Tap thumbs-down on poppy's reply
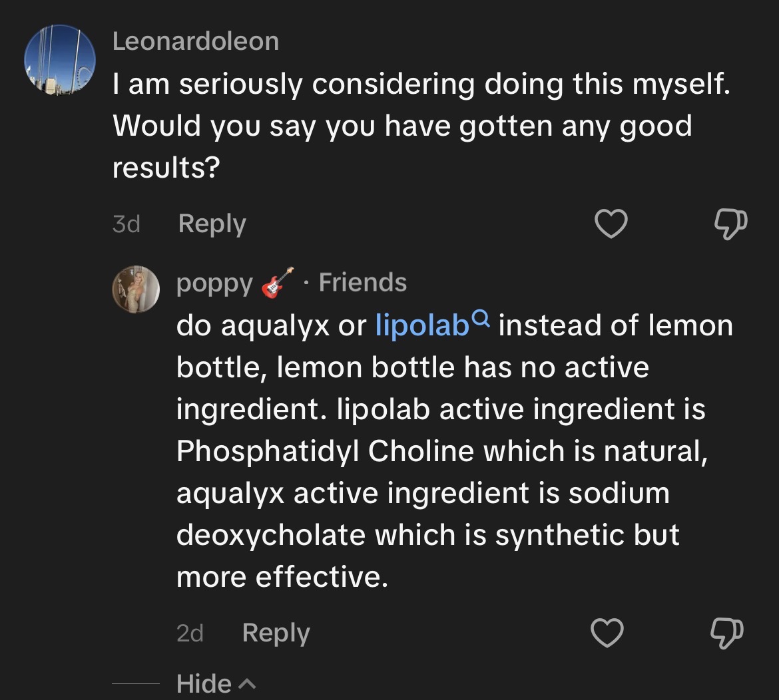The image size is (779, 700). point(726,633)
